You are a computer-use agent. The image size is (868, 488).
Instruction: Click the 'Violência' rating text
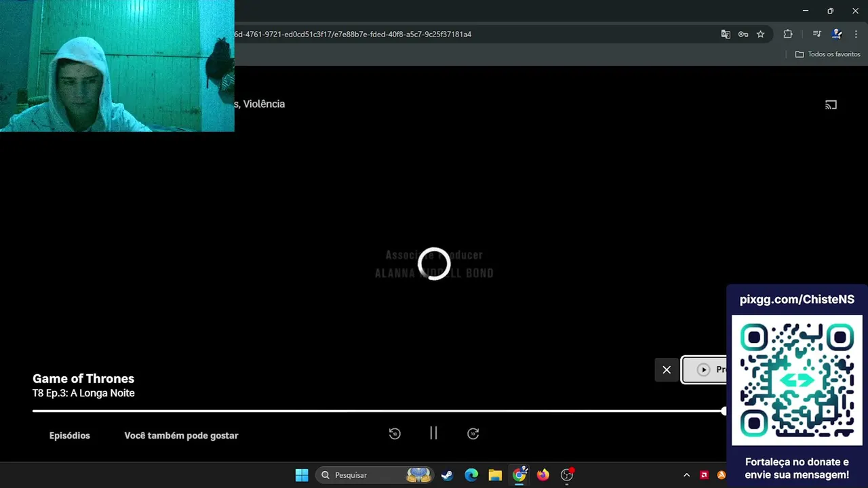coord(264,104)
